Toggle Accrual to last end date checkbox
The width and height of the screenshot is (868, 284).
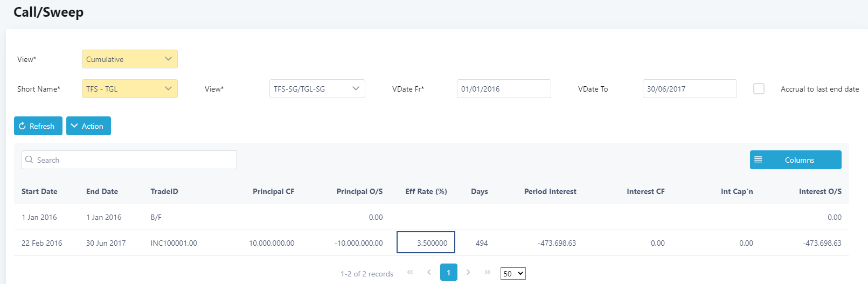[x=759, y=89]
